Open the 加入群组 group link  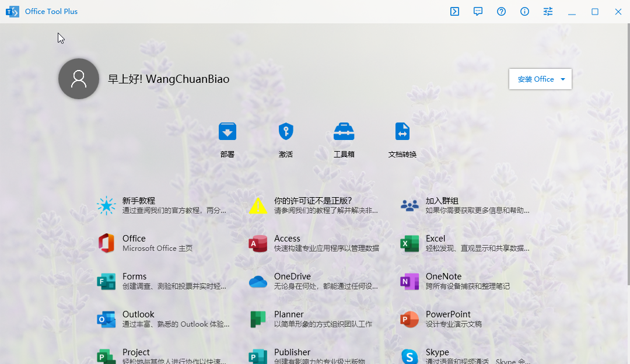coord(442,199)
